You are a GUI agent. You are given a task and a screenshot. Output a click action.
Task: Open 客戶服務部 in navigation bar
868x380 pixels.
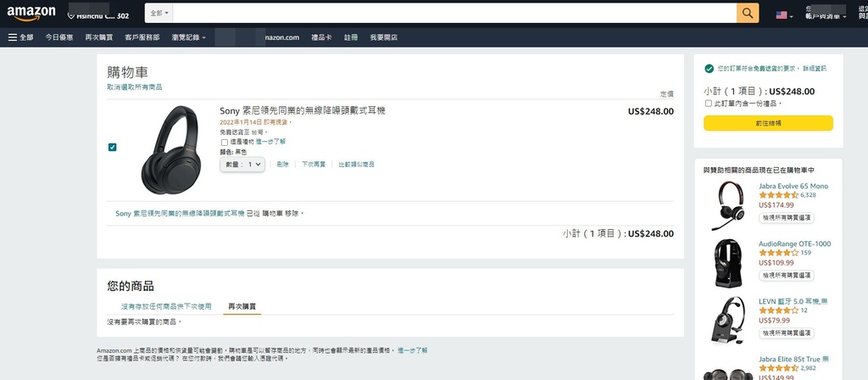tap(142, 37)
